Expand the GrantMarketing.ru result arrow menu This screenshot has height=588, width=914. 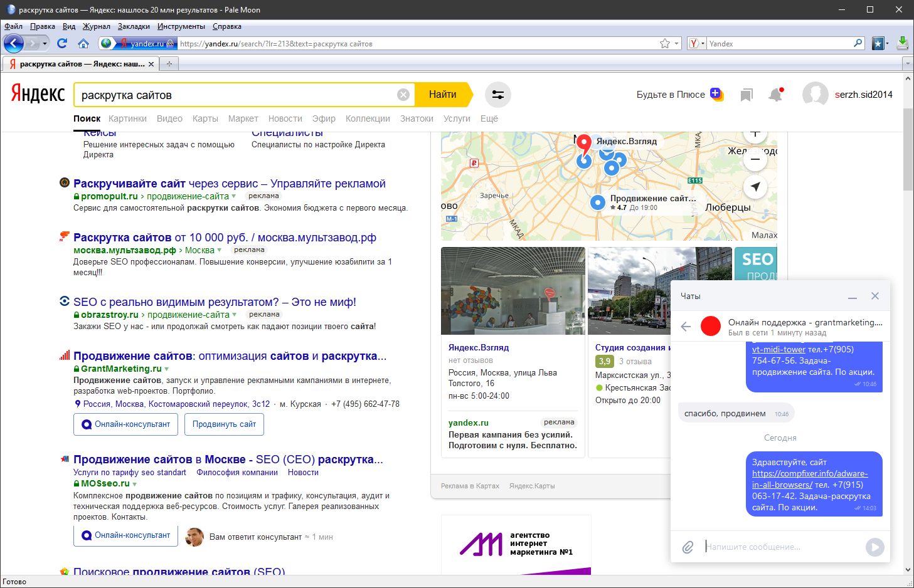pyautogui.click(x=166, y=369)
